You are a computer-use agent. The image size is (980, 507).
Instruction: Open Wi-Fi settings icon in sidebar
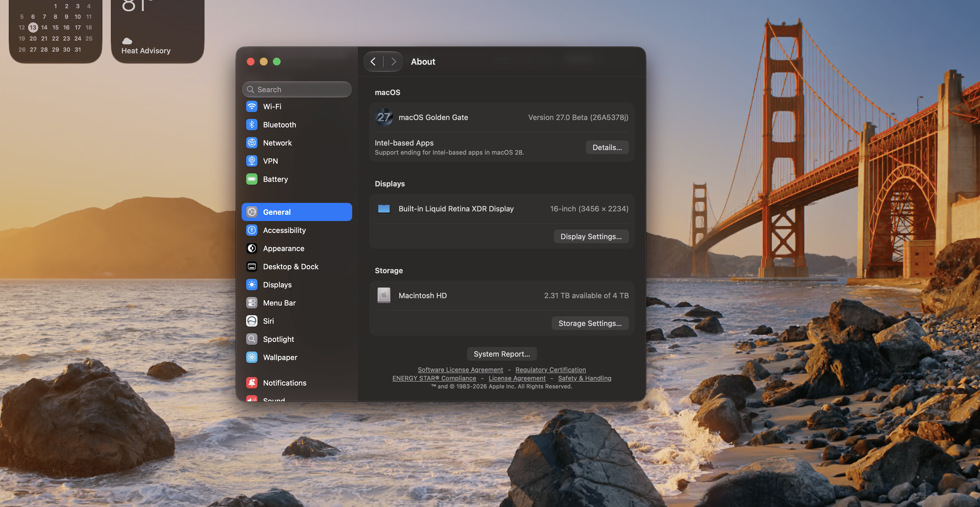tap(252, 107)
